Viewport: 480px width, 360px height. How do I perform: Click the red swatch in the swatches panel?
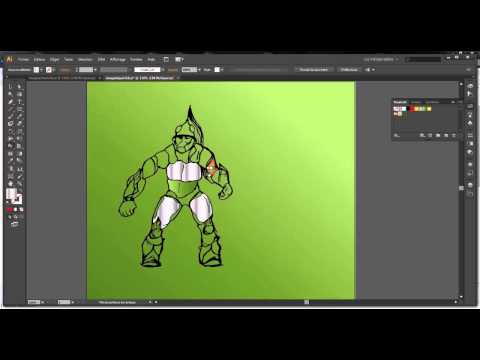(413, 109)
